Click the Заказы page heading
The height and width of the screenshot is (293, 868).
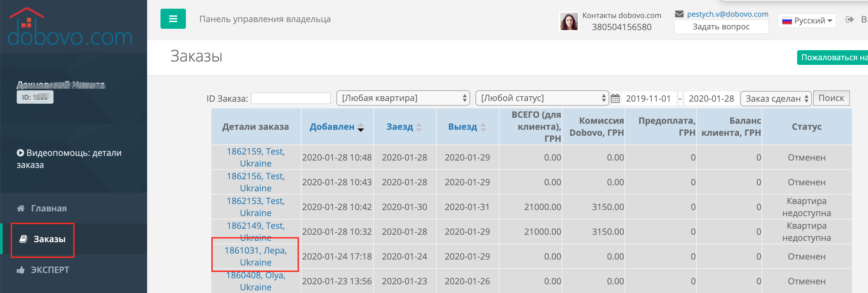point(197,56)
